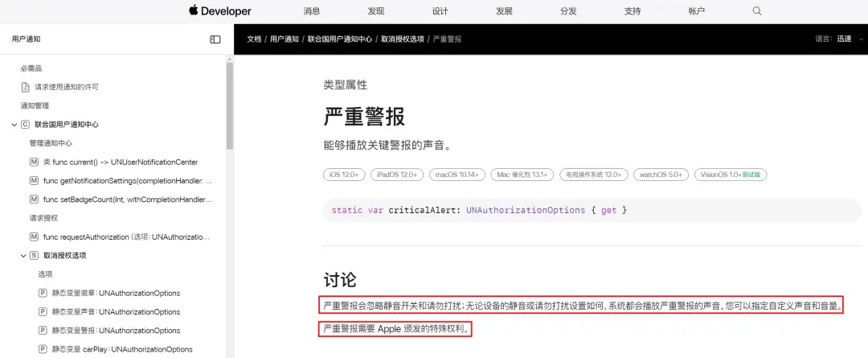868x358 pixels.
Task: Click the VisionOS 1.0+ 测试版 badge
Action: click(730, 175)
